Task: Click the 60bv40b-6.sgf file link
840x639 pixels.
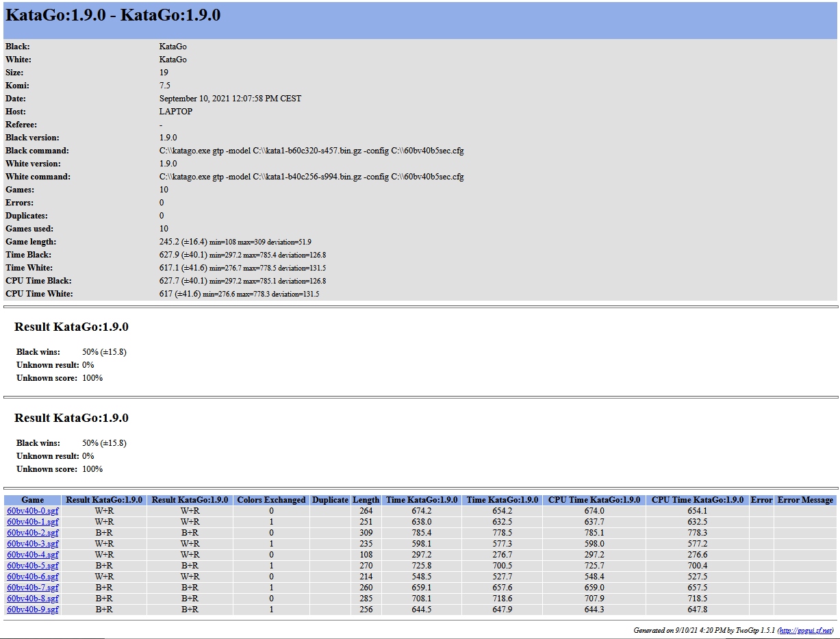Action: (33, 577)
